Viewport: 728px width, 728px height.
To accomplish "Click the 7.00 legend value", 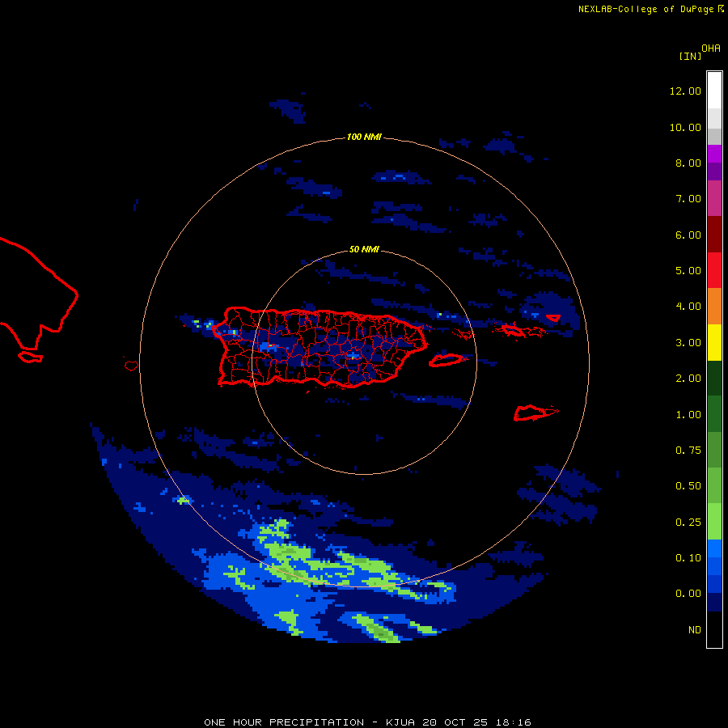I will (x=688, y=199).
